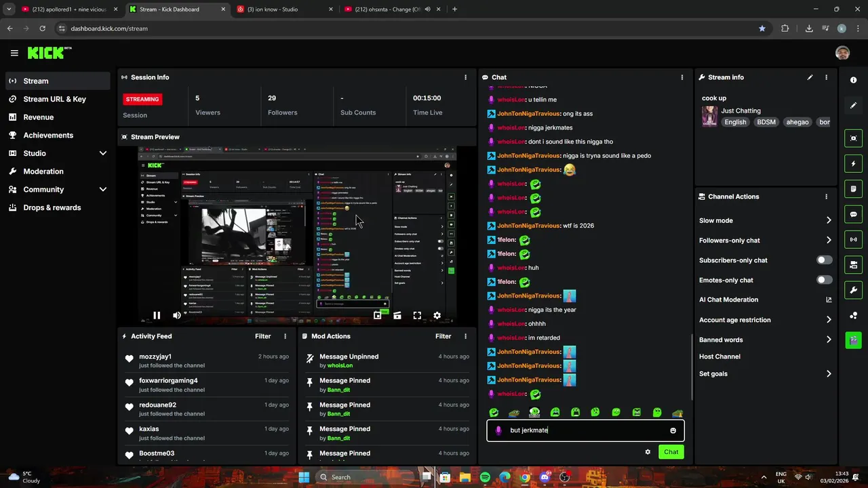Open Revenue in left sidebar
The width and height of the screenshot is (868, 488).
tap(58, 117)
